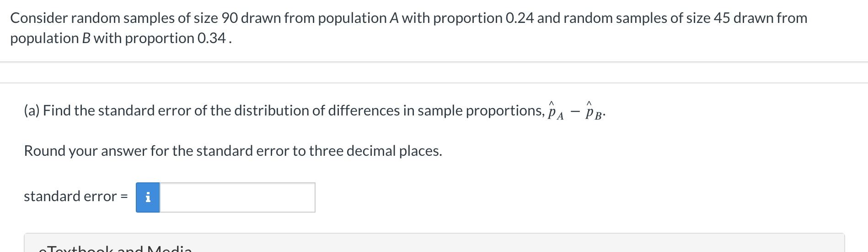Click the italic 'A' after 'population'
The image size is (868, 252).
tap(394, 18)
